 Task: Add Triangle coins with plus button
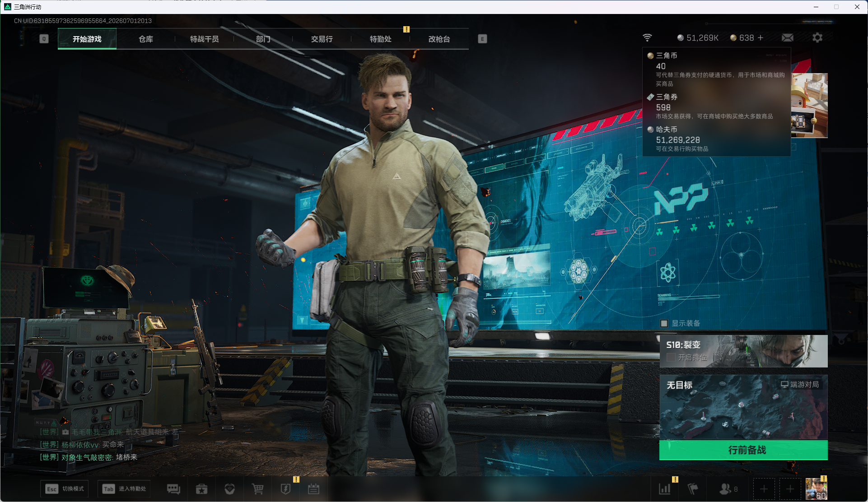coord(761,38)
